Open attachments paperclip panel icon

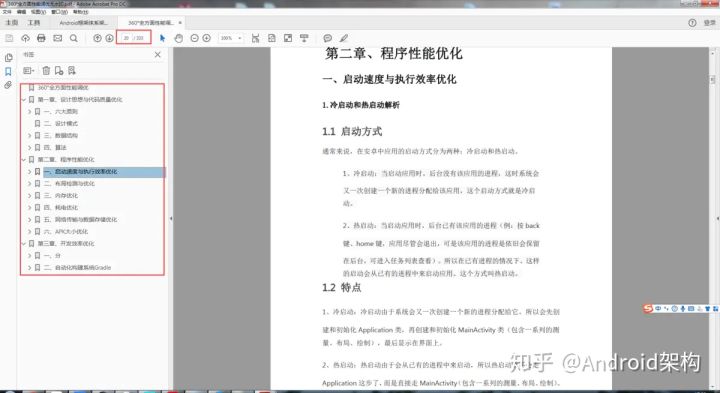point(8,85)
